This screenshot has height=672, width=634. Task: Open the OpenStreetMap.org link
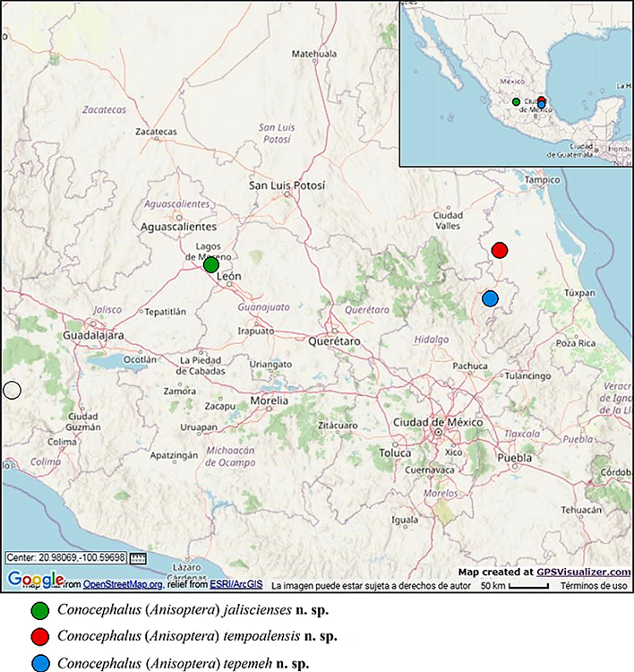123,585
